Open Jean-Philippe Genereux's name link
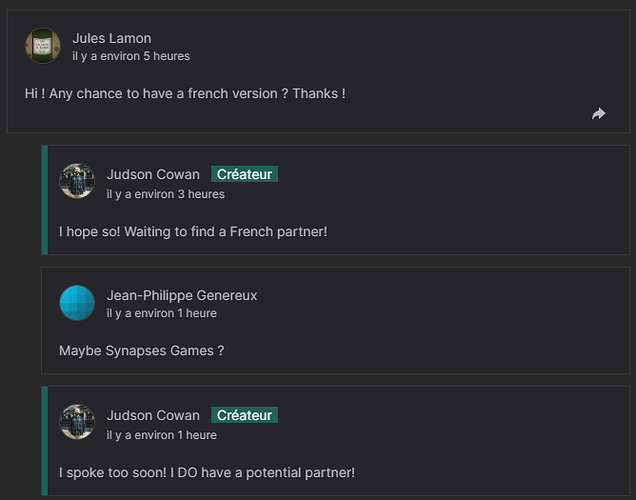The width and height of the screenshot is (636, 500). (182, 296)
